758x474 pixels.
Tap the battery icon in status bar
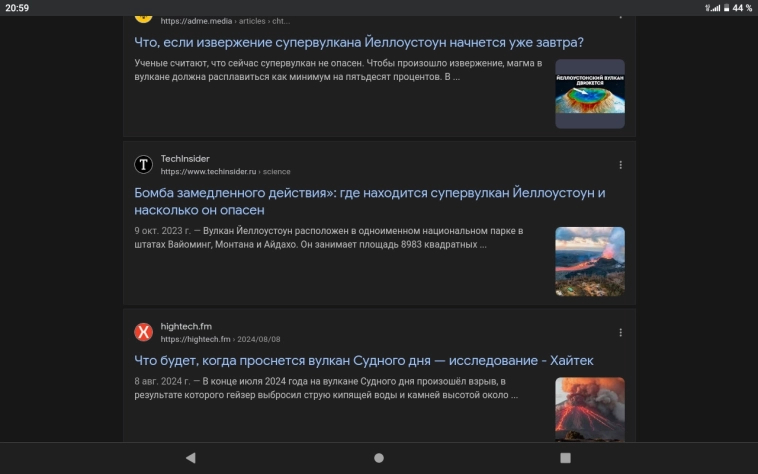point(726,8)
